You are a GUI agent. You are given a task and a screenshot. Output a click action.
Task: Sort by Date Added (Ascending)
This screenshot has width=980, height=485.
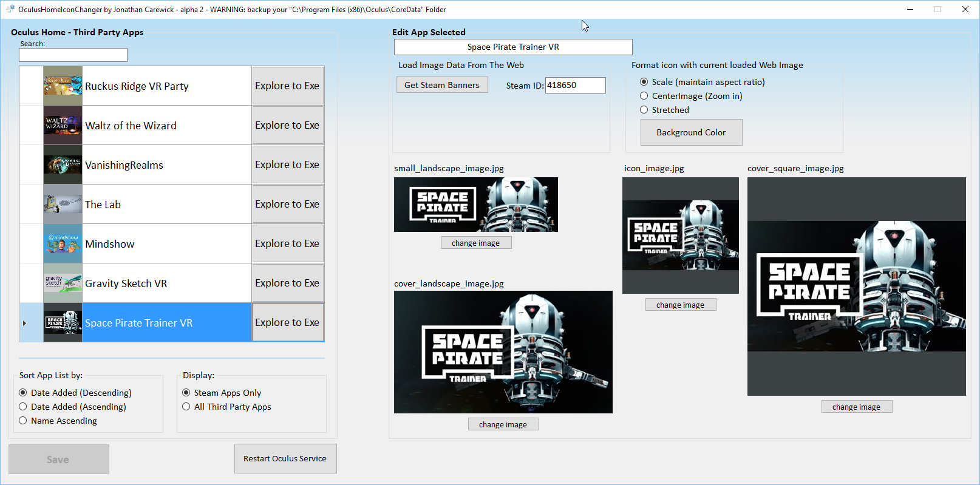coord(23,407)
